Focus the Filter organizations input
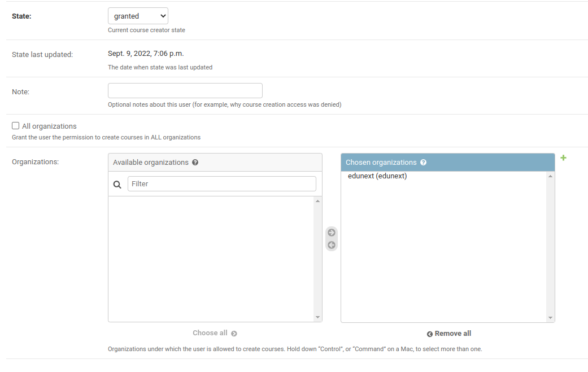Image resolution: width=588 pixels, height=372 pixels. pyautogui.click(x=221, y=184)
